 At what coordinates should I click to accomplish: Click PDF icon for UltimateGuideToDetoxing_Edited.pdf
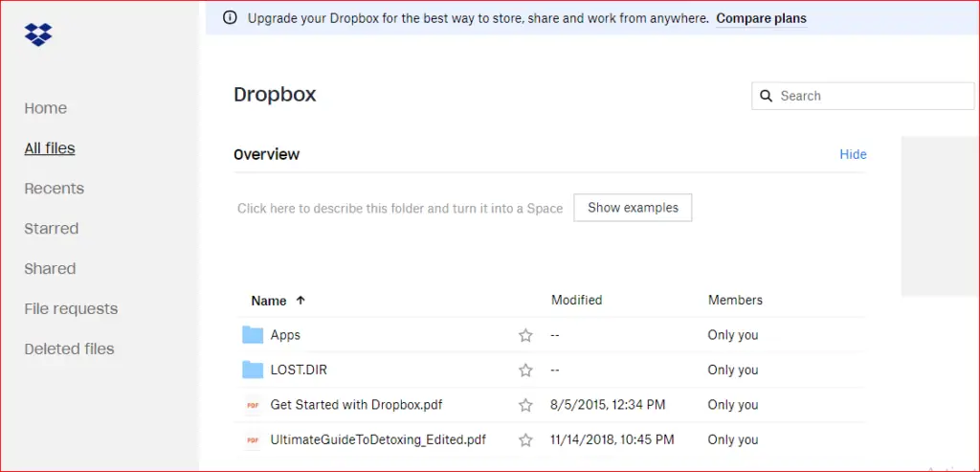253,440
